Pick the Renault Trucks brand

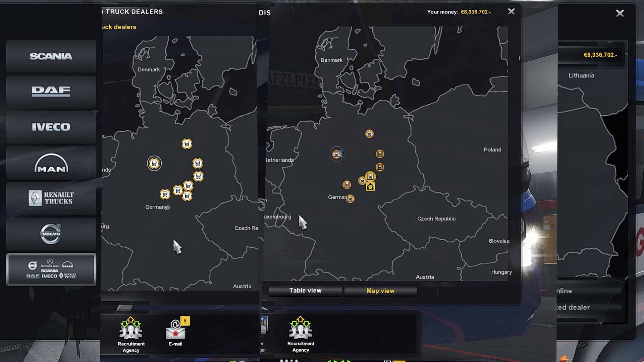(51, 198)
